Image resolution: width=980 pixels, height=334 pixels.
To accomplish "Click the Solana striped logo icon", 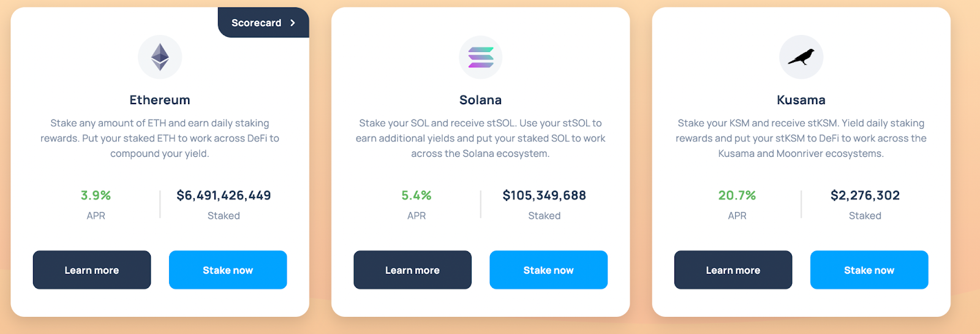I will (481, 57).
